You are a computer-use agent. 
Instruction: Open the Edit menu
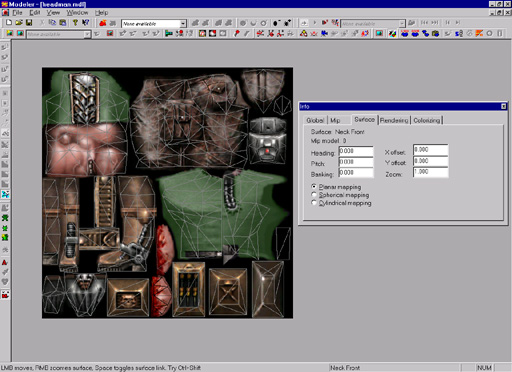(x=35, y=13)
